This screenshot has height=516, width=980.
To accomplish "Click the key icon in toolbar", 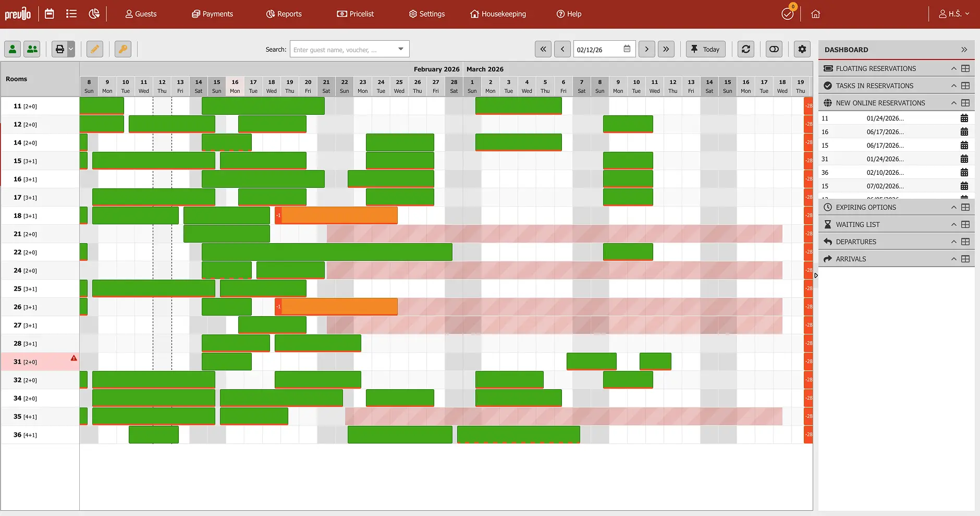I will (x=123, y=49).
